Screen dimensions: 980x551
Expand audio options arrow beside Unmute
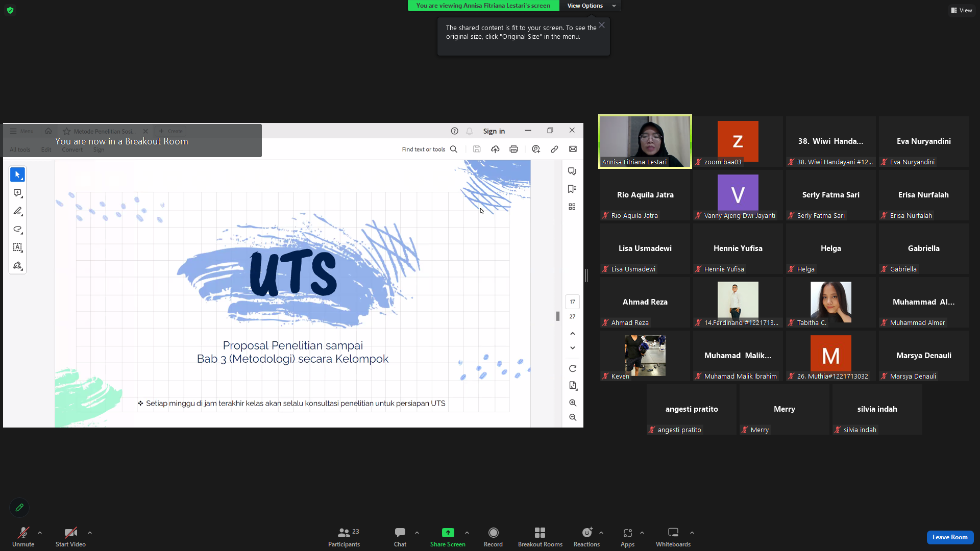tap(40, 533)
